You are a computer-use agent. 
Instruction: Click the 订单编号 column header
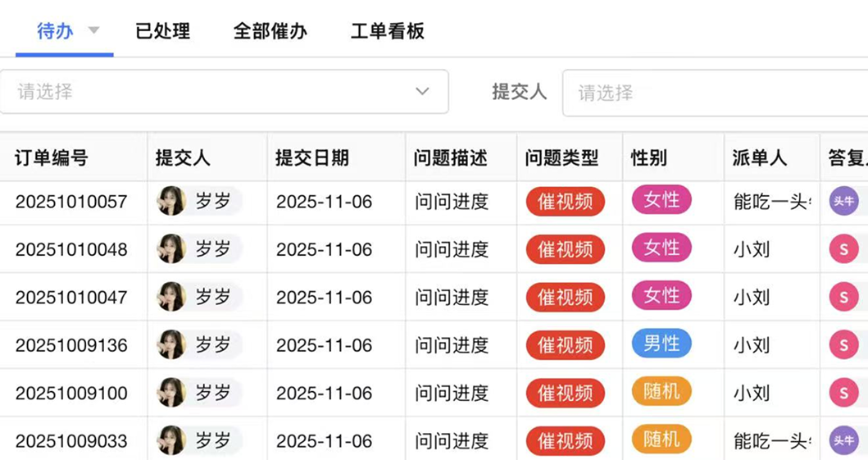coord(52,157)
